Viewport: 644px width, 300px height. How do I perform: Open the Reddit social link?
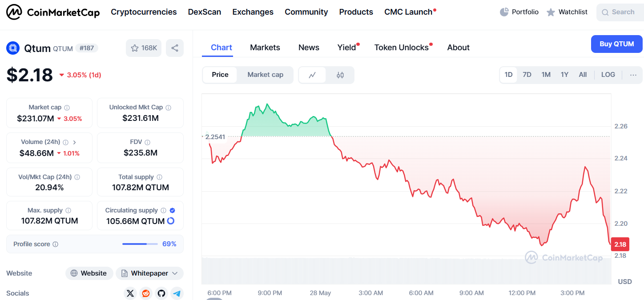point(145,293)
